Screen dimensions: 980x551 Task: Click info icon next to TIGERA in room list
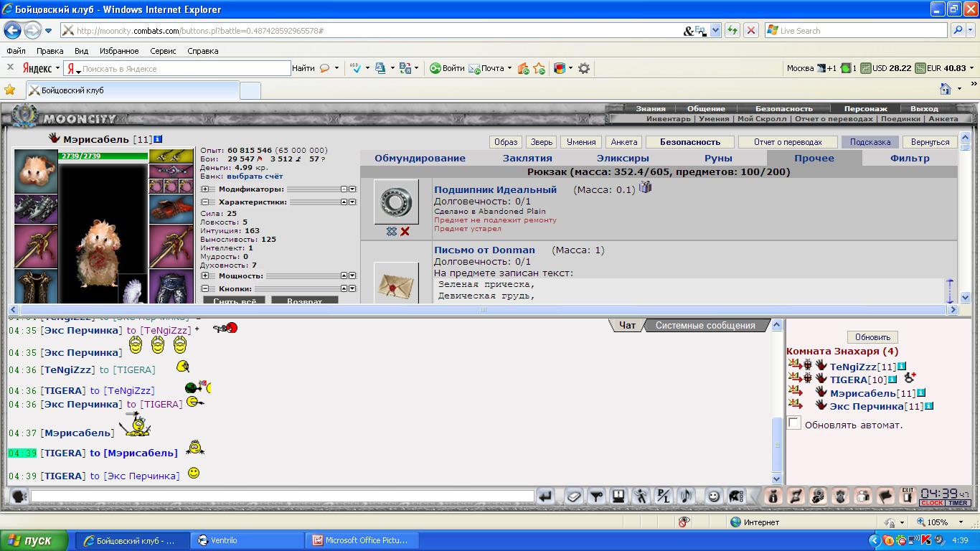[x=892, y=380]
